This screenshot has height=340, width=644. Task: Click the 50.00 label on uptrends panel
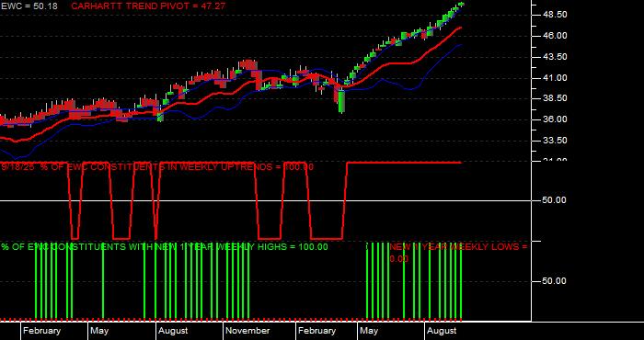[555, 200]
